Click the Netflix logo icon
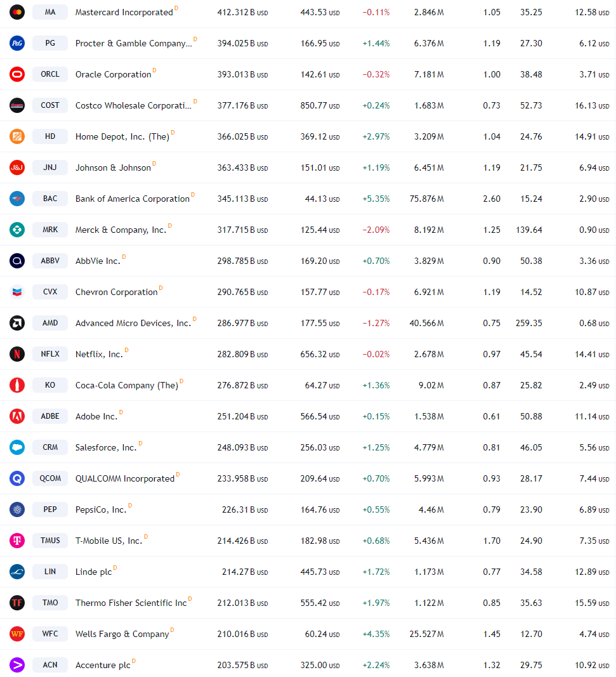 point(17,354)
